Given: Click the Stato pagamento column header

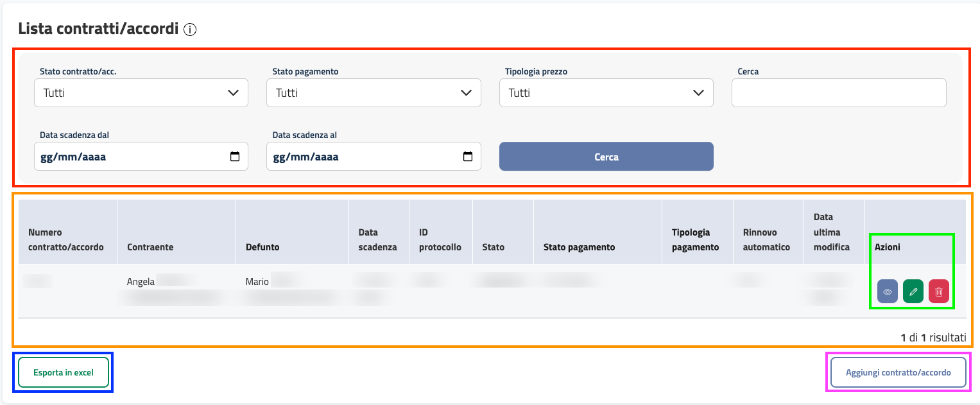Looking at the screenshot, I should pos(579,247).
